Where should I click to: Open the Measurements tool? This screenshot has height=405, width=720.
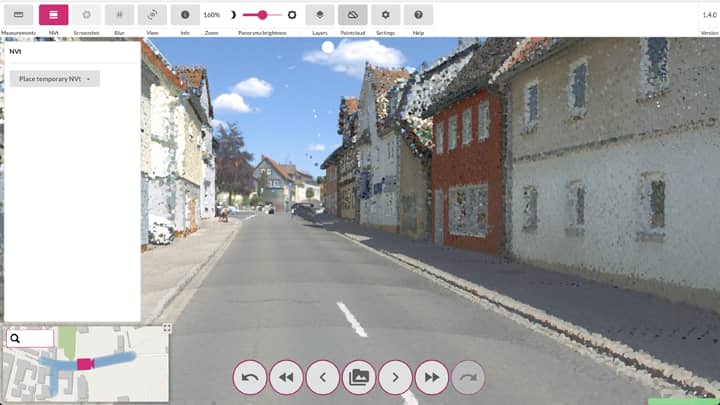[18, 15]
